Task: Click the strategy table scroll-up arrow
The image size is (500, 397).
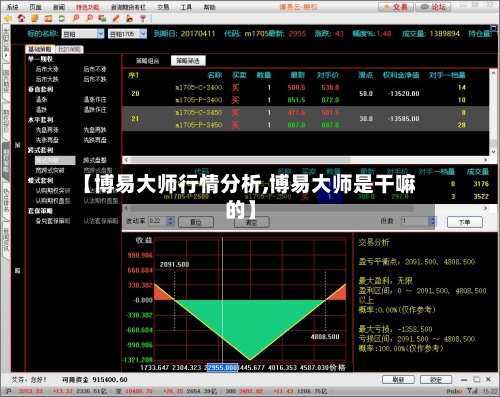Action: coord(493,73)
